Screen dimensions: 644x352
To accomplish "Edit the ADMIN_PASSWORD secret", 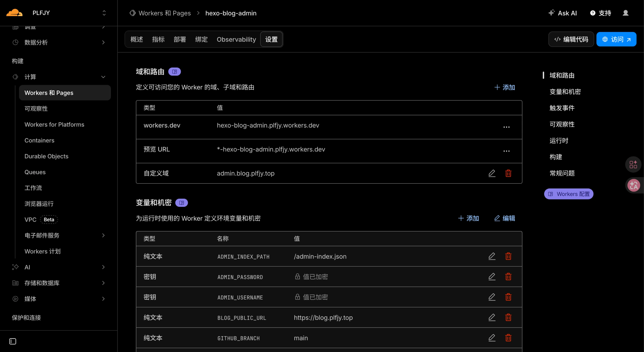I will [x=492, y=277].
